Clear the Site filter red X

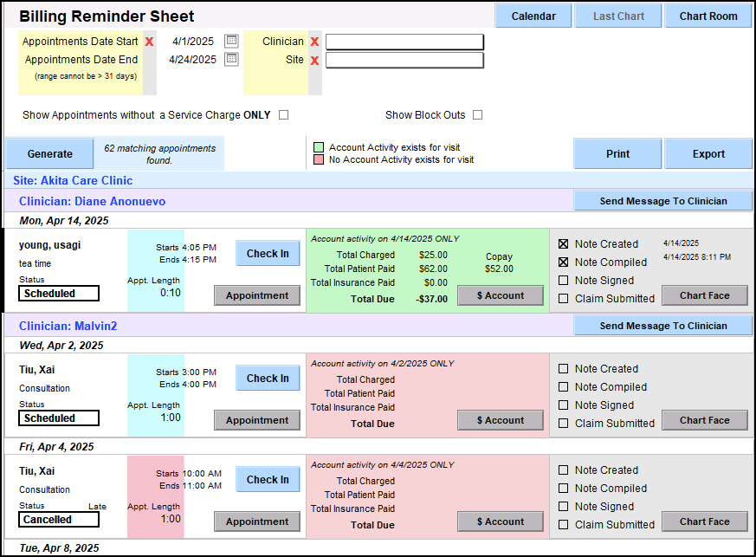[314, 61]
